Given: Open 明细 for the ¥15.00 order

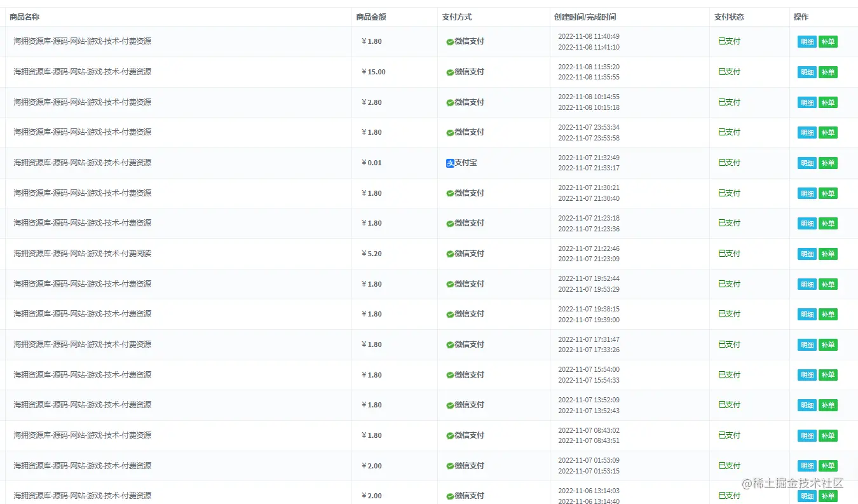Looking at the screenshot, I should coord(807,72).
